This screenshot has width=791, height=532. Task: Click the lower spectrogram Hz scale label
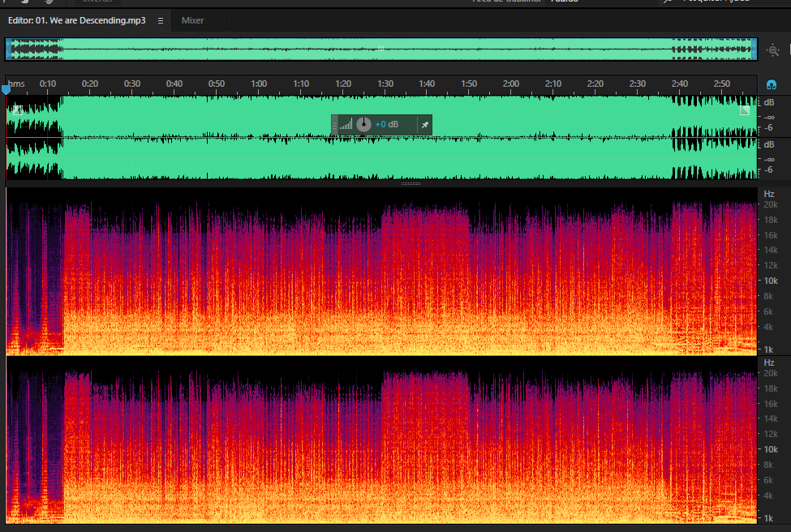tap(769, 363)
